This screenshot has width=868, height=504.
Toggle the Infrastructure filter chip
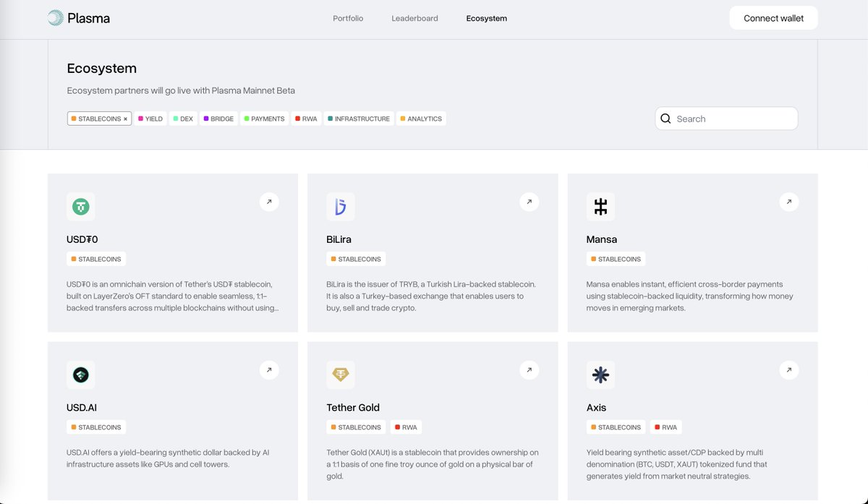click(359, 119)
